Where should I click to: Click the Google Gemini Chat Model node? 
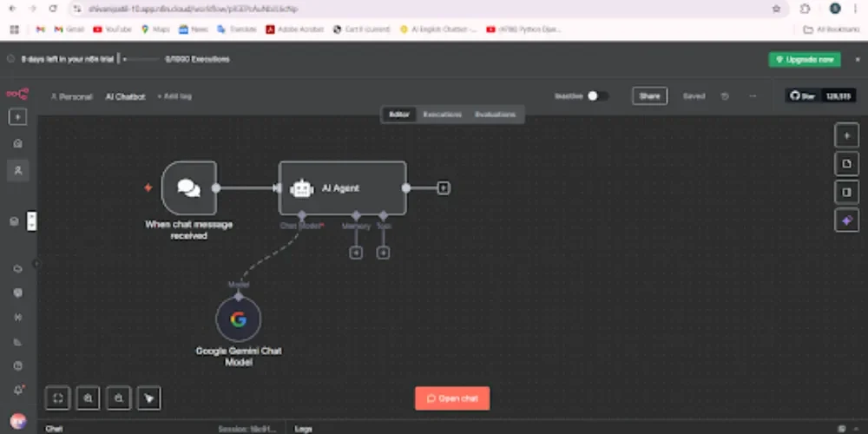(238, 319)
